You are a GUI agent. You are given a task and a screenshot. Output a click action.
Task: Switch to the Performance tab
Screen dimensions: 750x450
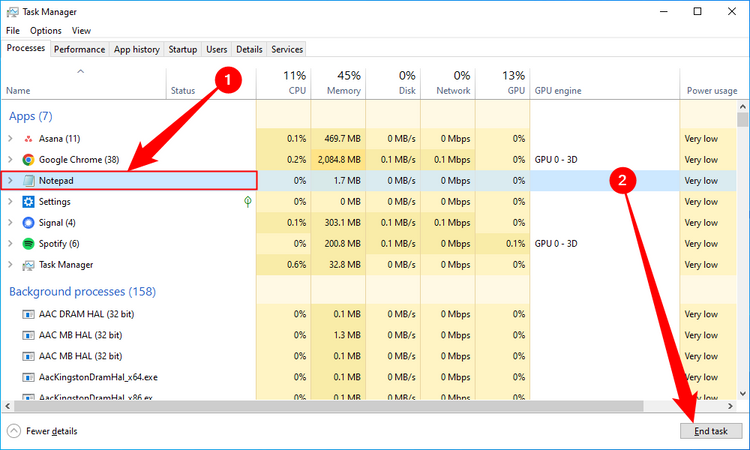pos(79,49)
